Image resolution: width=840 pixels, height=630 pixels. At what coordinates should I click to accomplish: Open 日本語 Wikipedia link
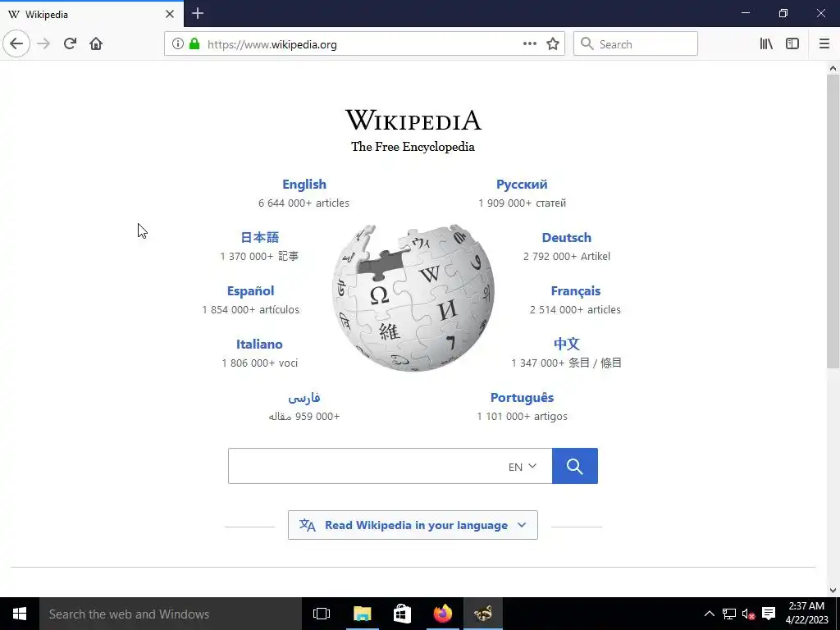click(260, 237)
